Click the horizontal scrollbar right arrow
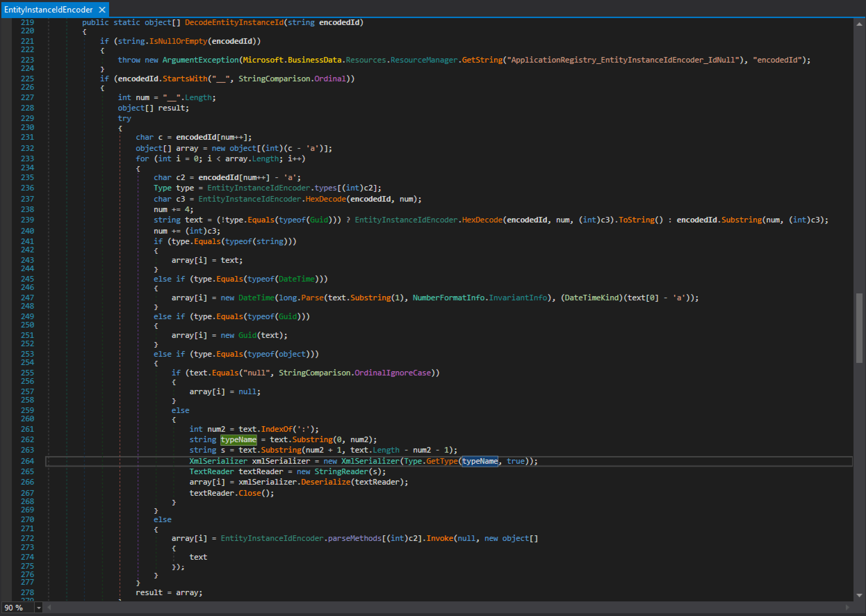Screen dimensions: 866x616 coord(848,608)
